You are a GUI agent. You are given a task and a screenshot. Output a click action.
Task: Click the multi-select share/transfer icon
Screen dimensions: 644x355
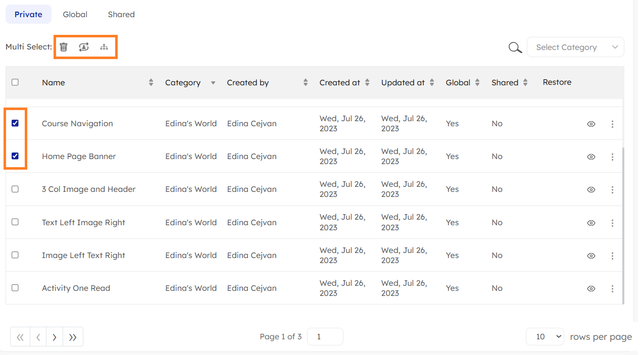click(x=84, y=47)
